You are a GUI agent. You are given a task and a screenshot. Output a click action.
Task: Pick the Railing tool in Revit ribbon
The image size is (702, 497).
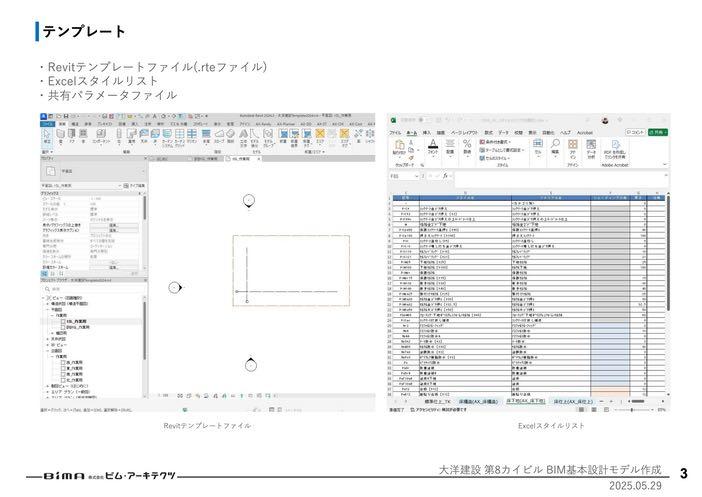(206, 136)
